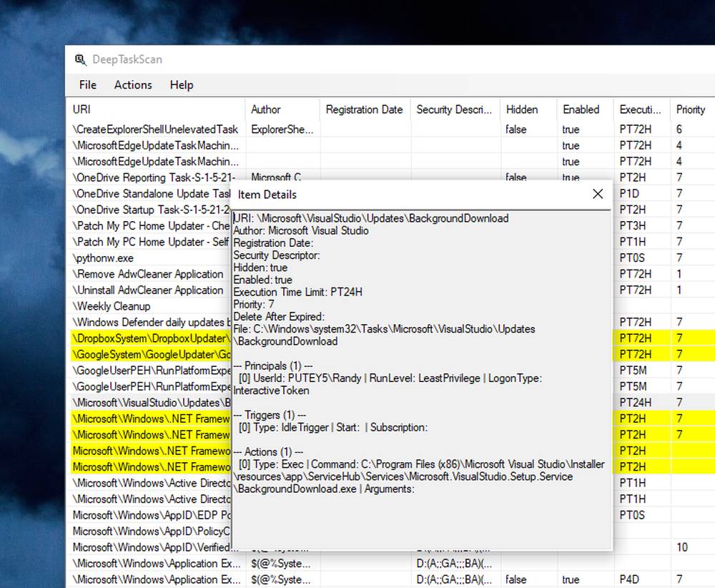Screen dimensions: 715x588
Task: Click the PT0S cell in pythonw.exe row
Action: point(632,258)
